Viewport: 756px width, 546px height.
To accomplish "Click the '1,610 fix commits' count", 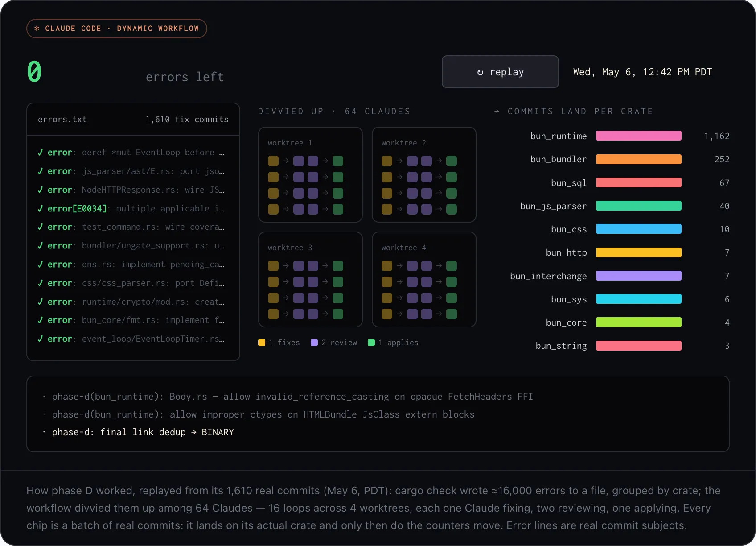I will point(187,120).
